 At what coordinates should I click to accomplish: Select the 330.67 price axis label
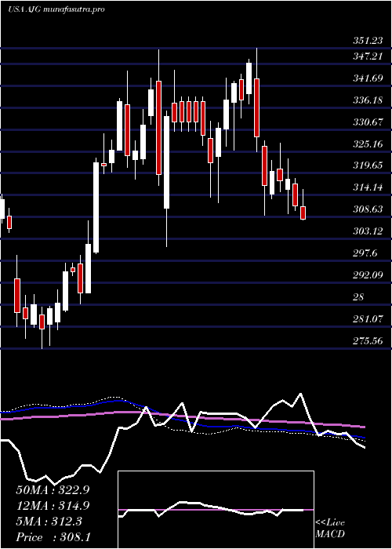368,122
